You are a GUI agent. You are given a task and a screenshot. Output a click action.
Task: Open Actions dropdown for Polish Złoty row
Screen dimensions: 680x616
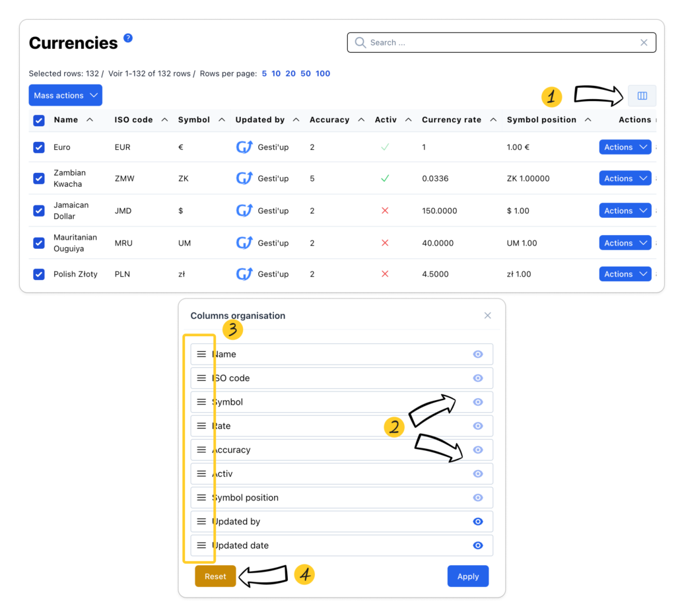click(625, 274)
